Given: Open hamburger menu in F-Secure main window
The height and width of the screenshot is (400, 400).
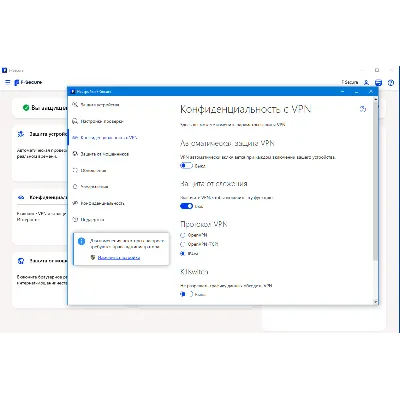Looking at the screenshot, I should (8, 82).
